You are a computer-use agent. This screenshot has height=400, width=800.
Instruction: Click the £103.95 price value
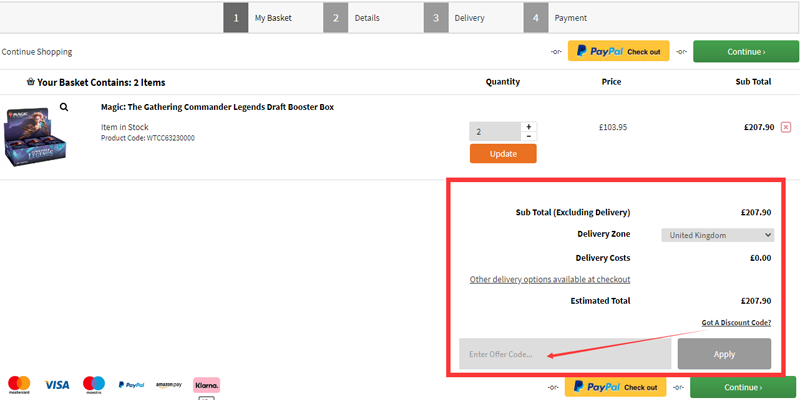pyautogui.click(x=613, y=127)
